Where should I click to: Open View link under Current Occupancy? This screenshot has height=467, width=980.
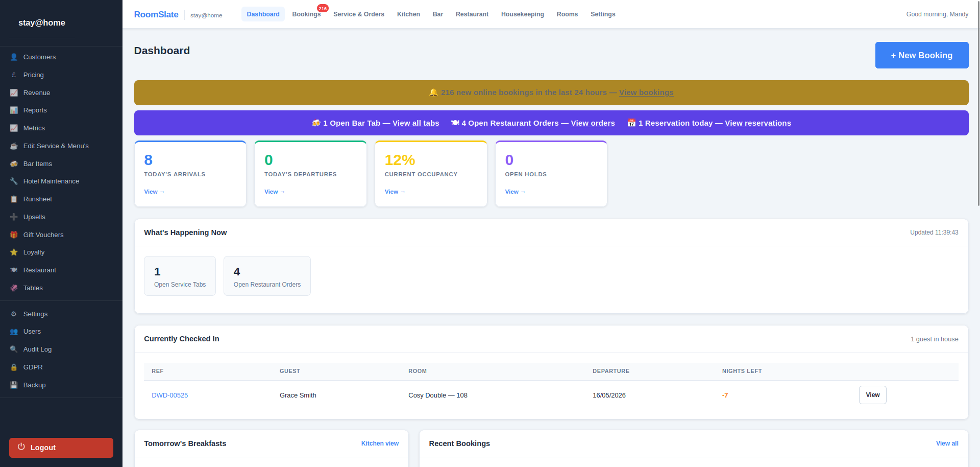click(x=395, y=192)
